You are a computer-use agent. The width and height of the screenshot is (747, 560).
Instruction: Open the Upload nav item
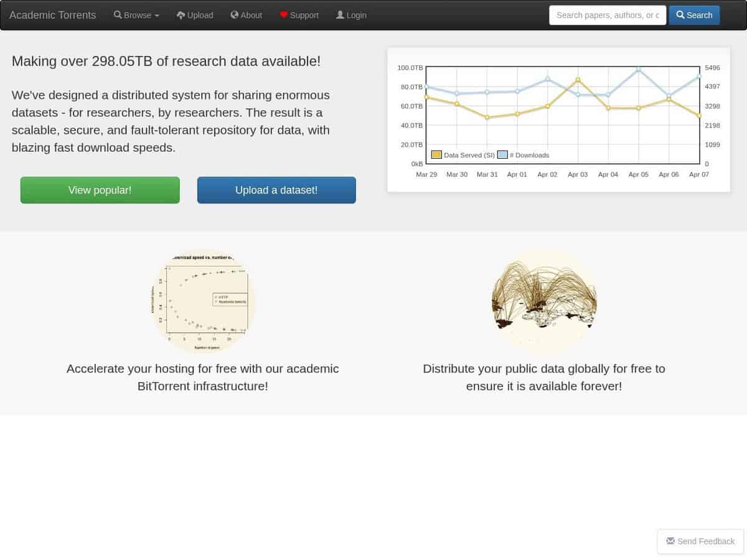pos(195,15)
